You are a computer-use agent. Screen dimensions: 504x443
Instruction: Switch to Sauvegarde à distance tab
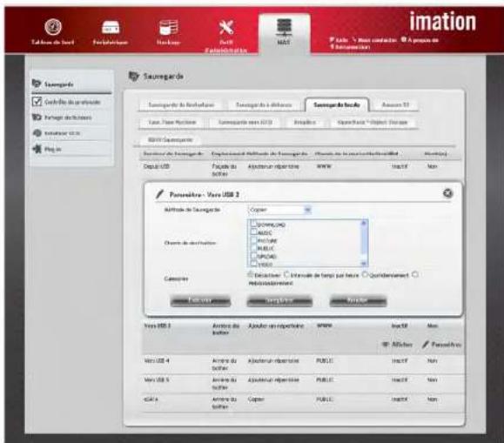click(264, 104)
